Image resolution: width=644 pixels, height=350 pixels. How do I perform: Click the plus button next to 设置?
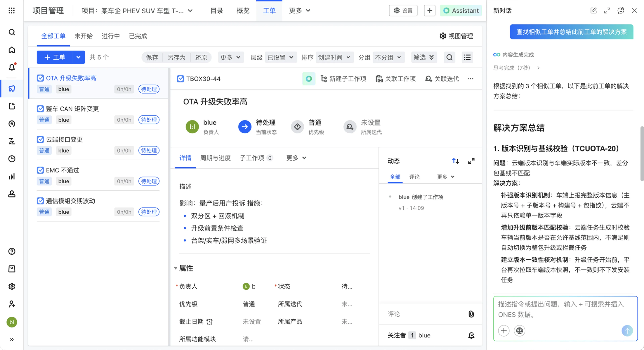(430, 11)
